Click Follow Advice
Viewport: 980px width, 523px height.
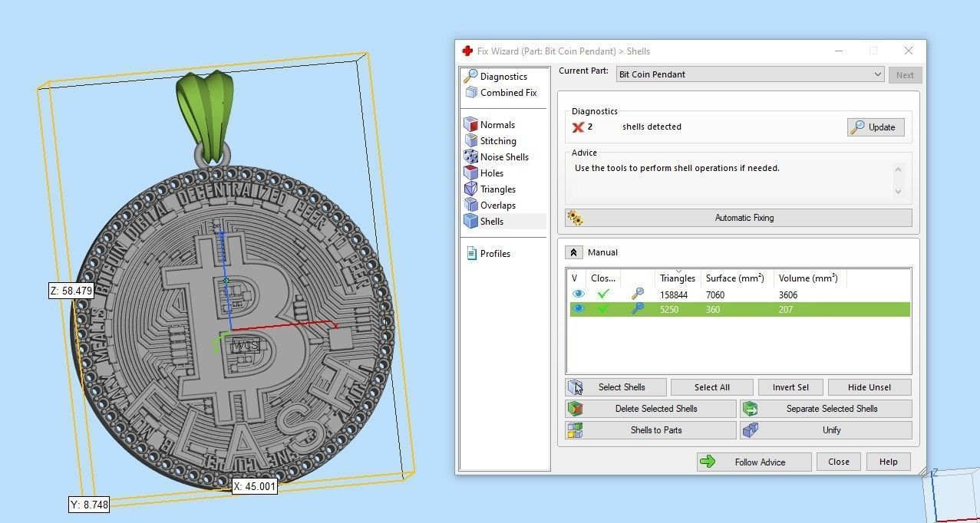(x=754, y=462)
